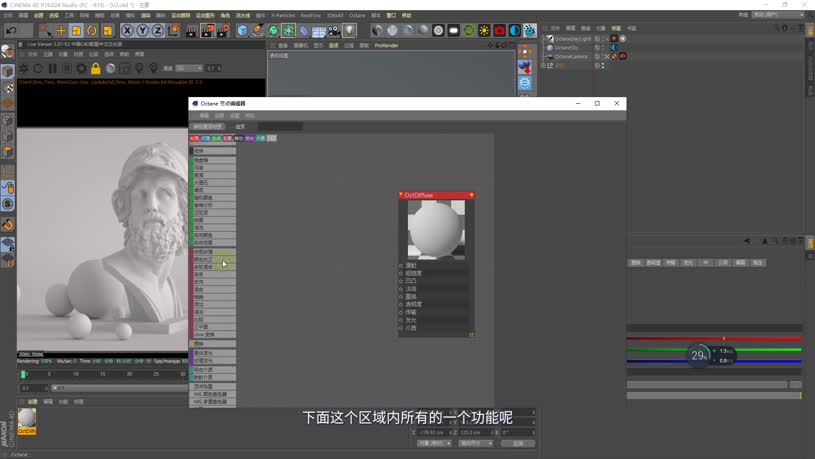The image size is (815, 459).
Task: Select the Scale tool icon
Action: 76,31
